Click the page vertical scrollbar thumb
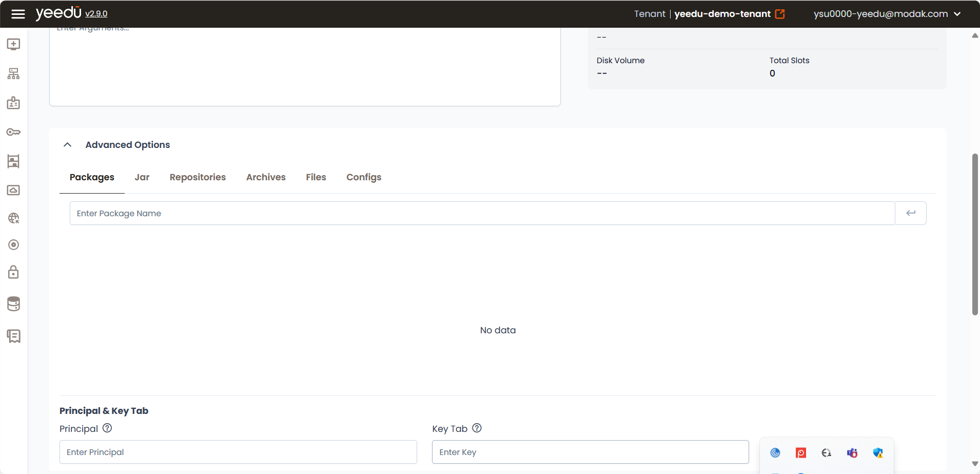The height and width of the screenshot is (474, 980). pos(975,234)
